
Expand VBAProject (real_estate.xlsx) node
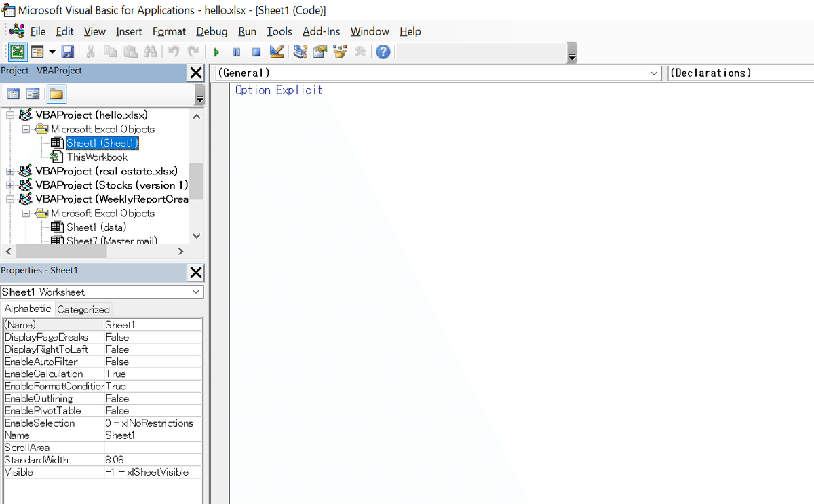coord(10,171)
